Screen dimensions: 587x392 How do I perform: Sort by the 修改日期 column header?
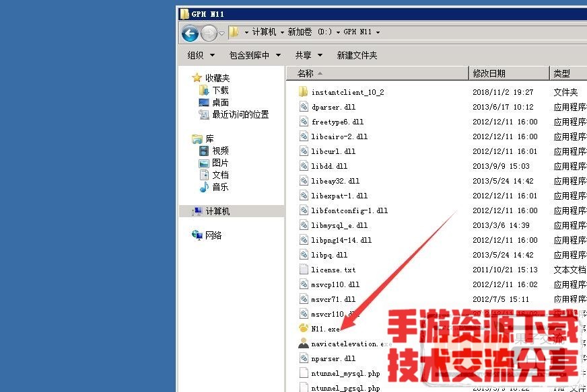(509, 73)
